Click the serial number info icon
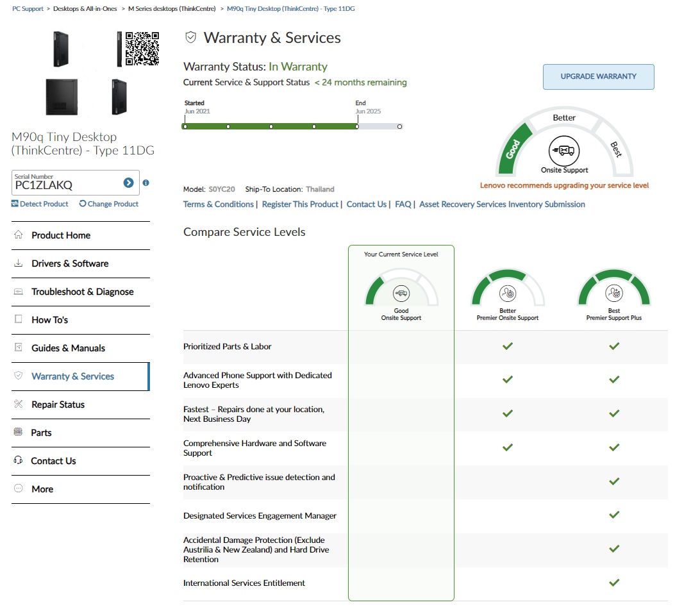Screen dimensions: 700x616 (146, 183)
